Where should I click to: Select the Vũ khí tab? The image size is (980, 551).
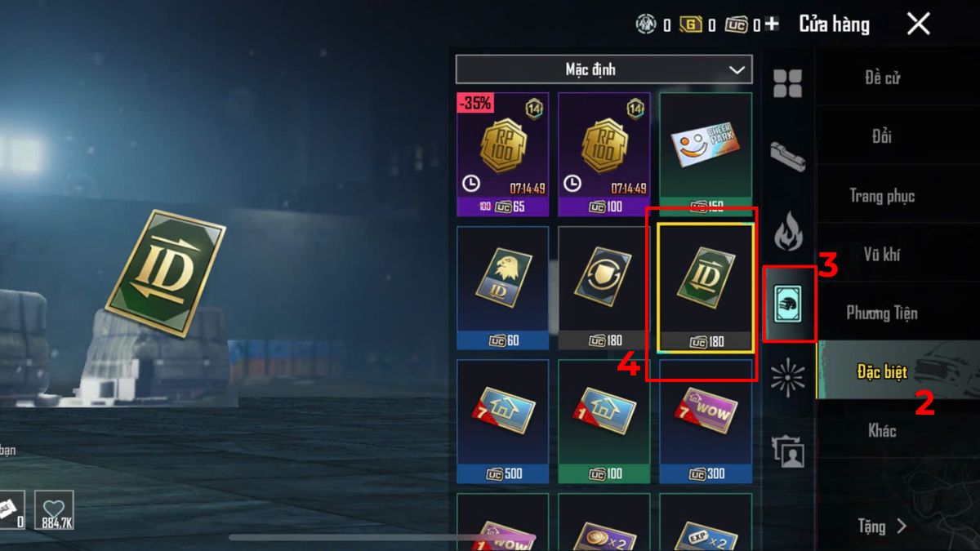(882, 255)
